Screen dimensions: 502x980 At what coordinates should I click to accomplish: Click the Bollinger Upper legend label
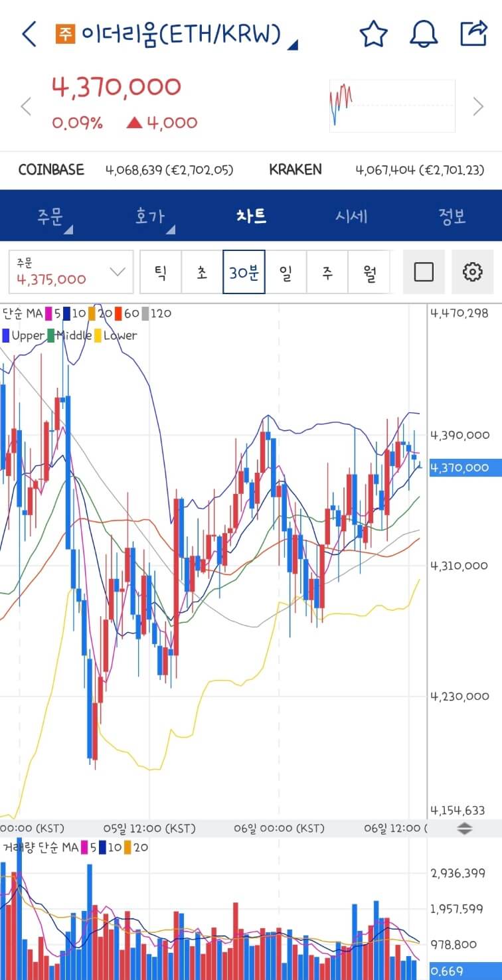[28, 335]
